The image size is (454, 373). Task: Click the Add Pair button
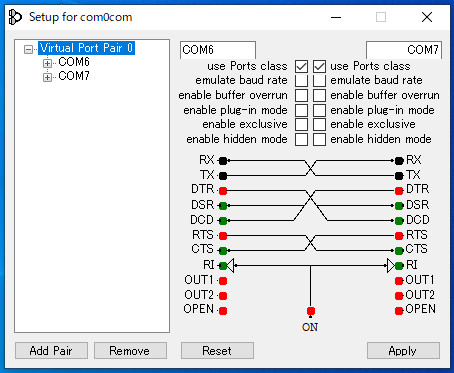coord(51,351)
